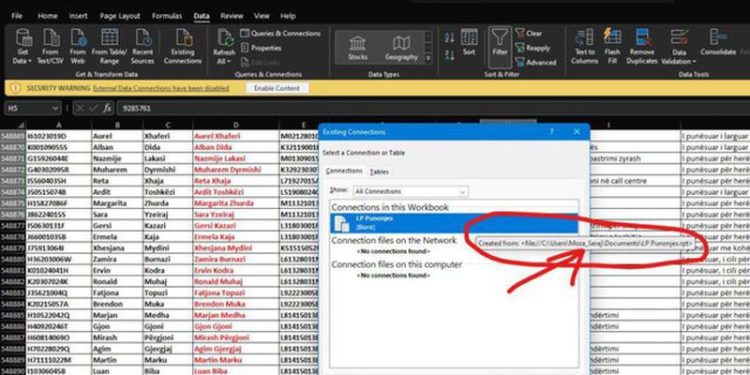The image size is (750, 375).
Task: Click cell with surname Gjergjaj
Action: click(167, 349)
